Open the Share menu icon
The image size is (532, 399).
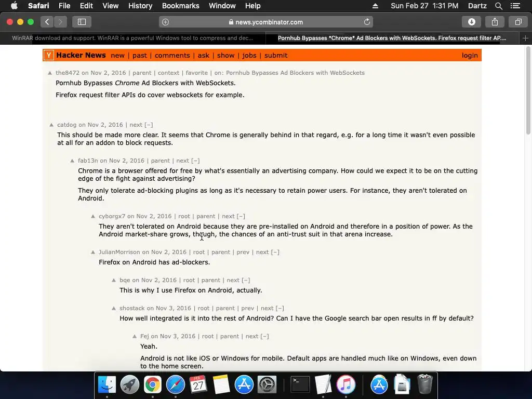point(495,22)
